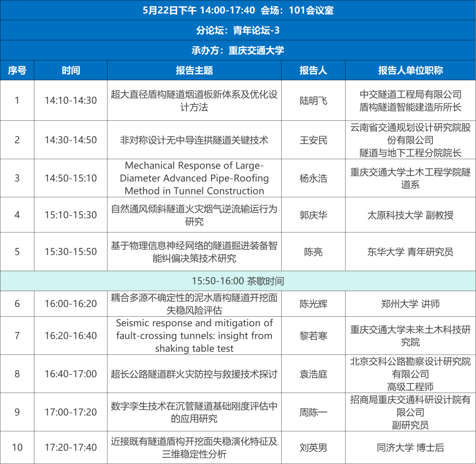Select time cell '16:20-16:40'

pyautogui.click(x=71, y=336)
